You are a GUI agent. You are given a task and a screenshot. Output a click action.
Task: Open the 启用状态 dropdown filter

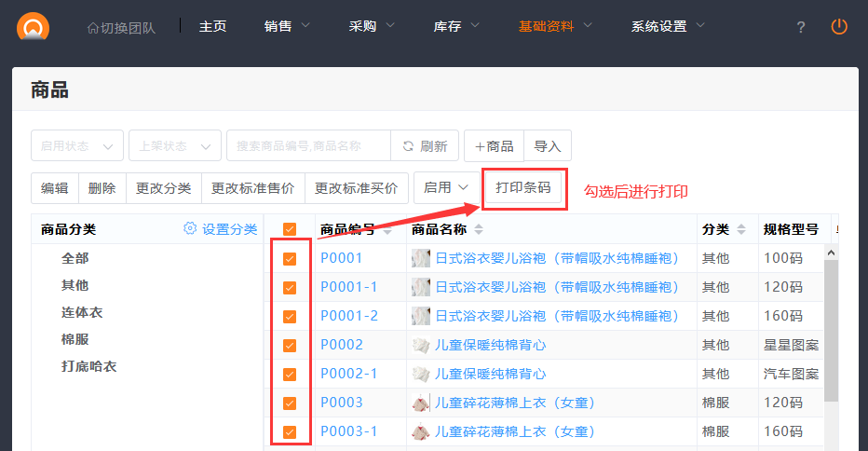(77, 146)
